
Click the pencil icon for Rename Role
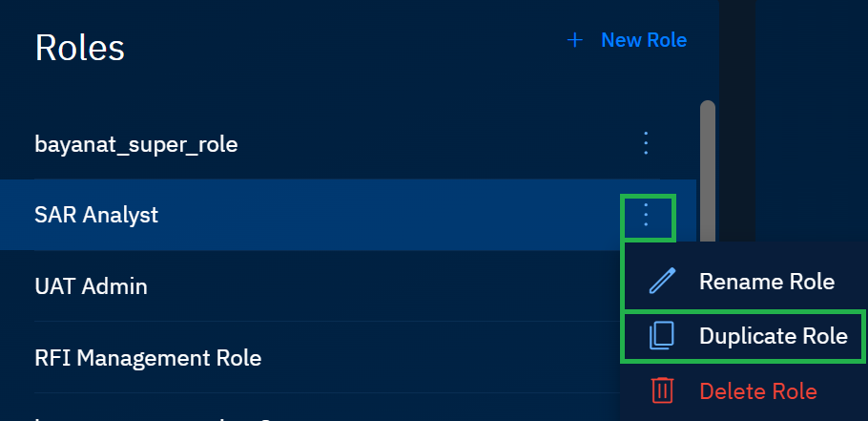(662, 282)
